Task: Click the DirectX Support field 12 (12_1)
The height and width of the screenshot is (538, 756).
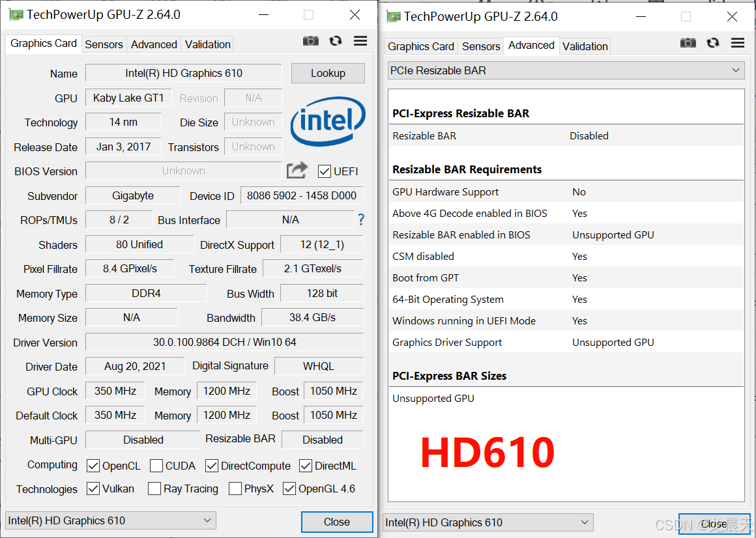Action: click(321, 244)
